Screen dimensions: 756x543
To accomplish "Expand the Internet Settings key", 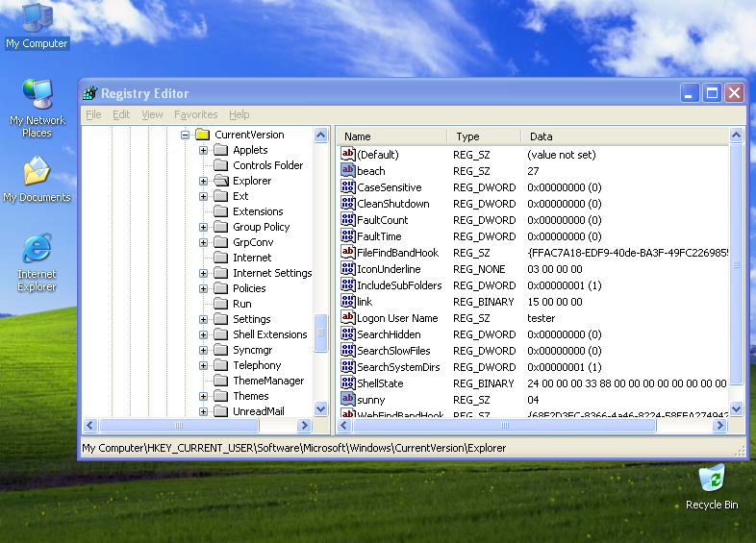I will point(204,273).
